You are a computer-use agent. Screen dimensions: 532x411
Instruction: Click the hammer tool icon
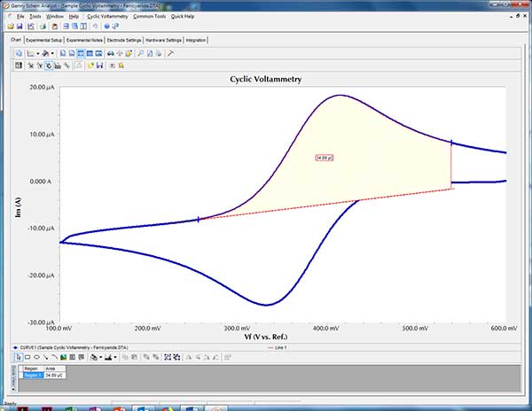170,53
